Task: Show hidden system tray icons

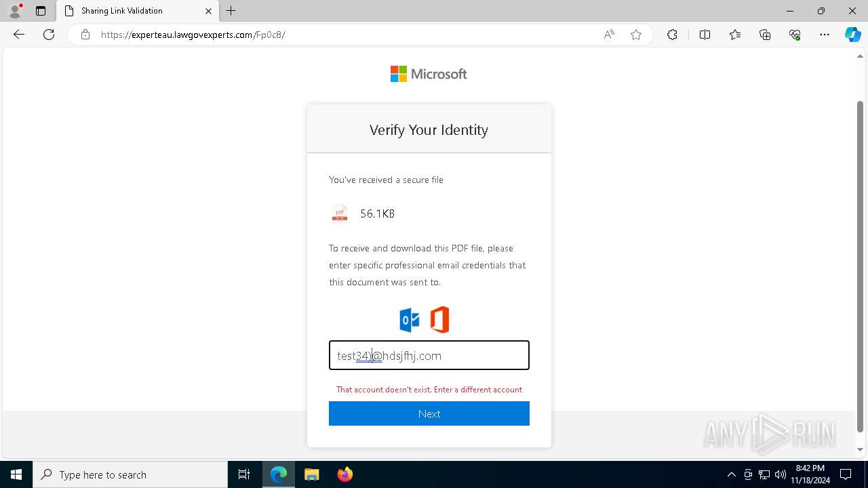Action: 731,474
